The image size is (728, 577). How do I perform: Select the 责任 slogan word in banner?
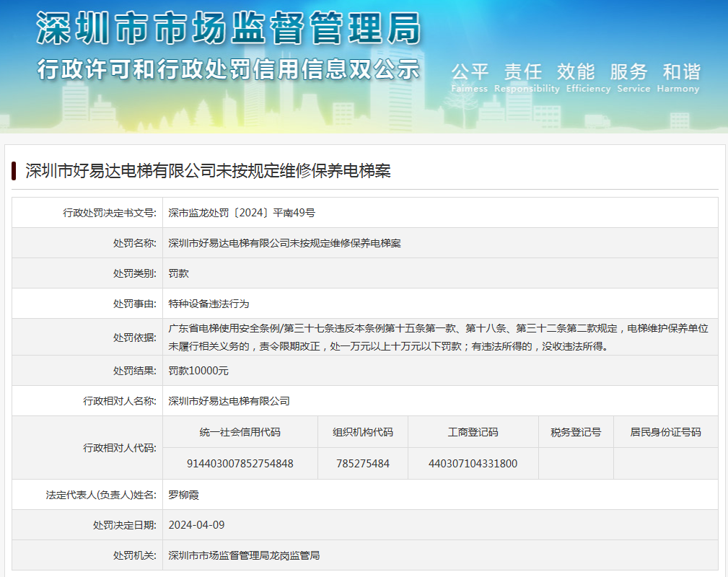pos(523,72)
